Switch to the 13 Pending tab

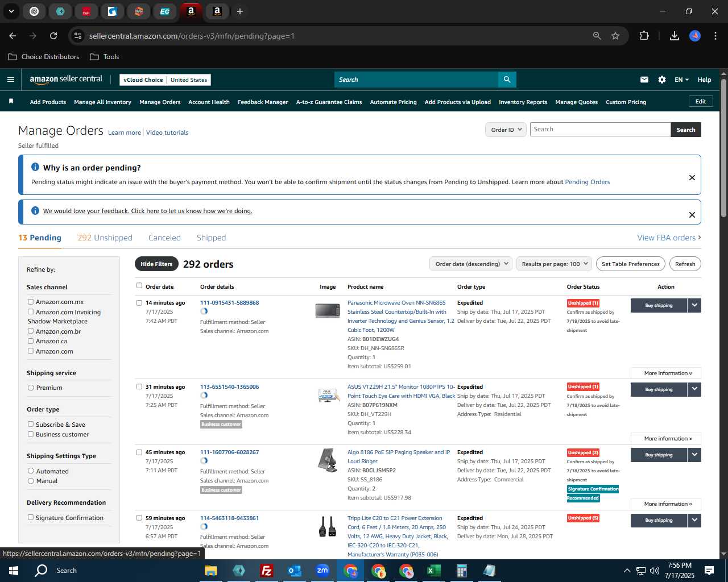point(40,238)
